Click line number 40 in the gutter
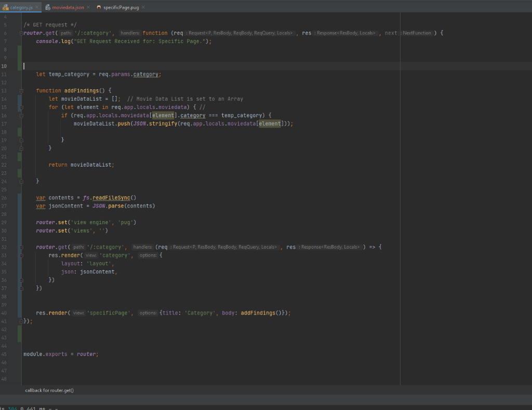Image resolution: width=532 pixels, height=410 pixels. [x=4, y=313]
